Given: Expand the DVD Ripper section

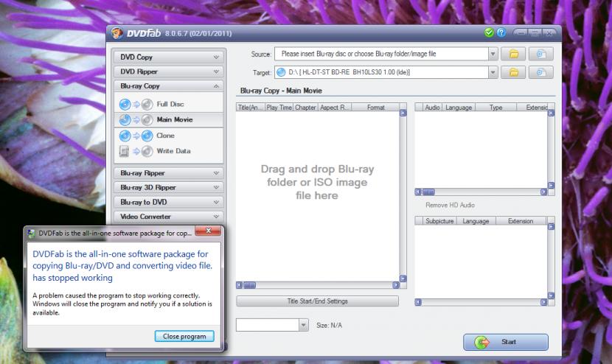Looking at the screenshot, I should (x=169, y=71).
